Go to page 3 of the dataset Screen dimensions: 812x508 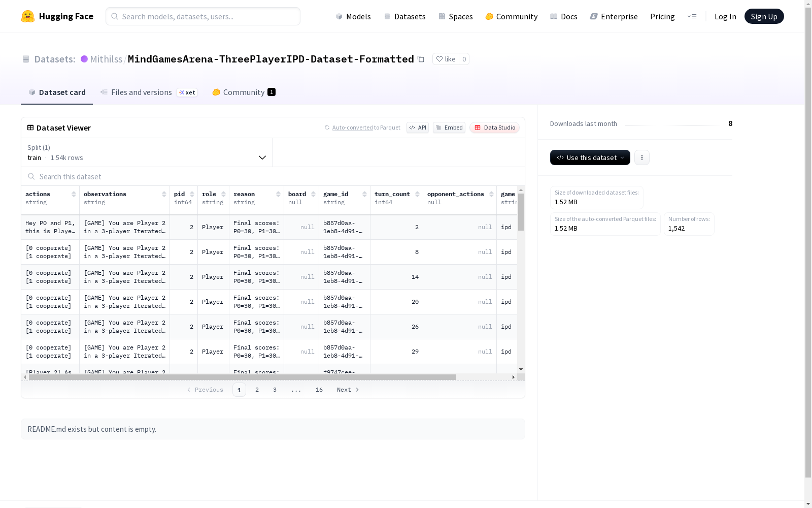click(275, 390)
